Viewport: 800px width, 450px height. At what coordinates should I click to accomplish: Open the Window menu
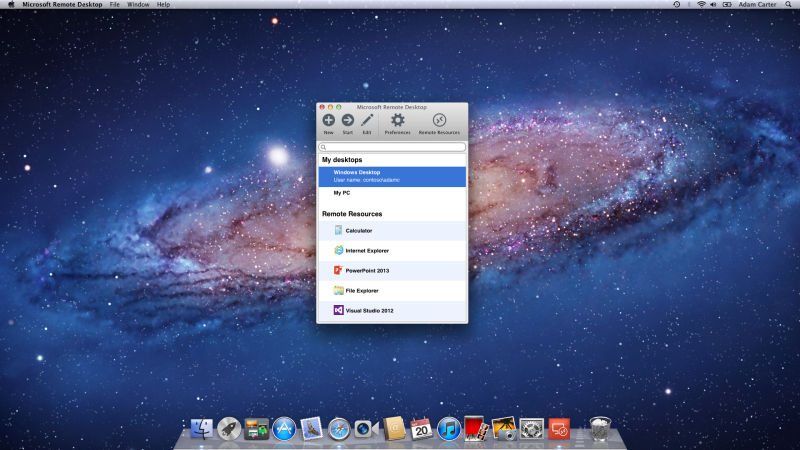138,4
